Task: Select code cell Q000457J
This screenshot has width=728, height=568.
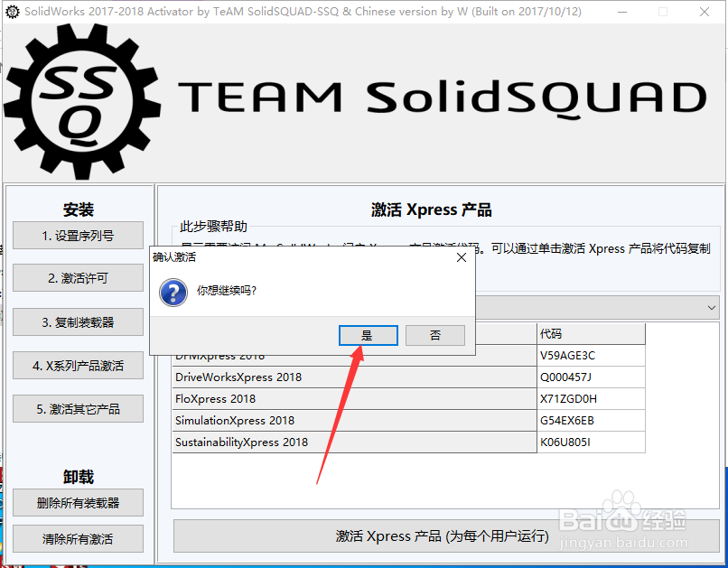Action: coord(591,377)
